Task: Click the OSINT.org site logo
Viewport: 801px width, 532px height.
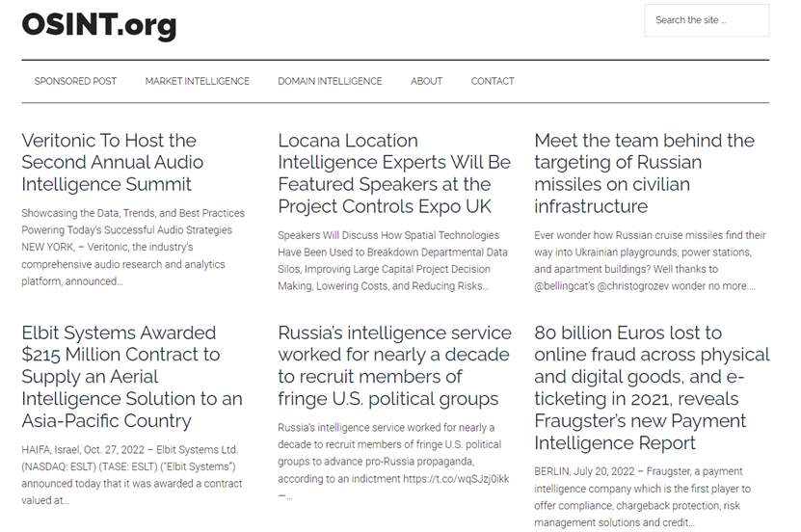Action: coord(99,24)
